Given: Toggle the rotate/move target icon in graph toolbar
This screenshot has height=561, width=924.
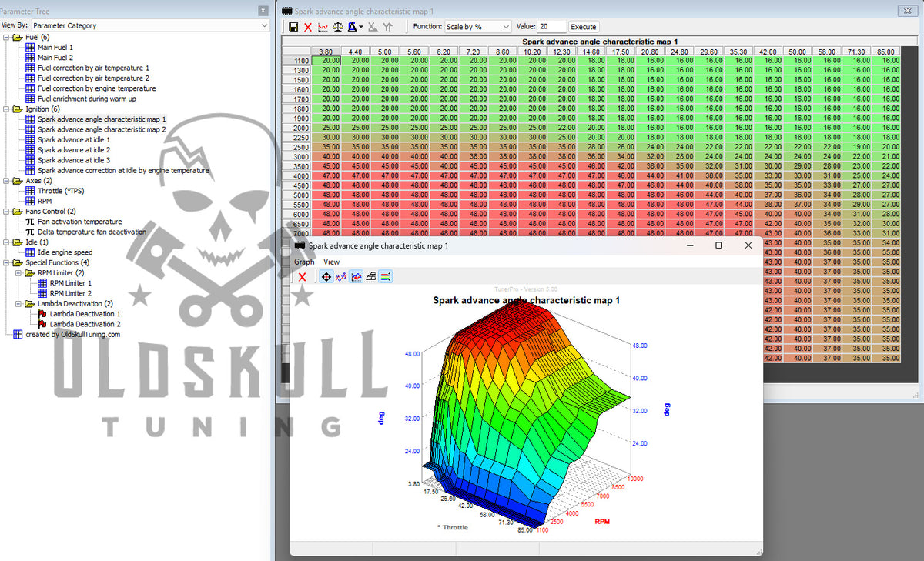Looking at the screenshot, I should click(326, 277).
